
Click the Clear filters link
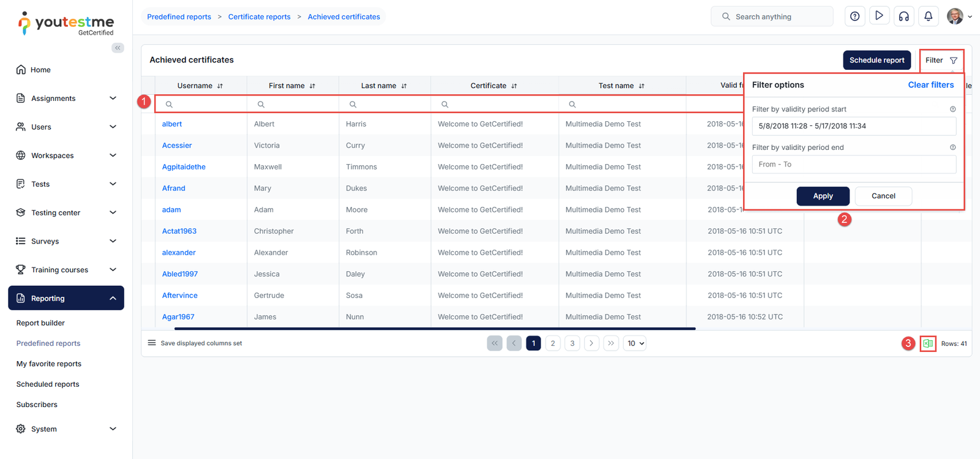(x=930, y=85)
